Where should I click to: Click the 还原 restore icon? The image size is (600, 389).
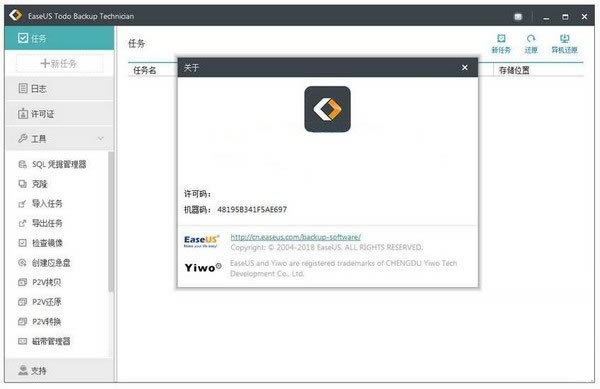pos(531,44)
